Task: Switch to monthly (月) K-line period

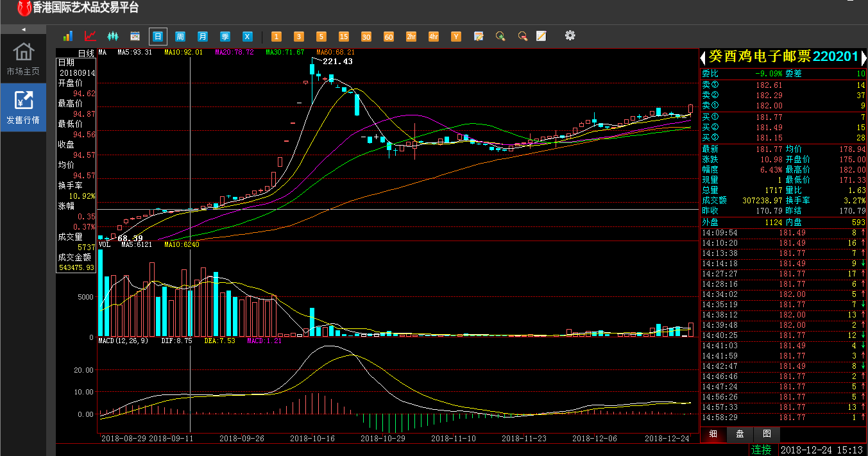Action: tap(203, 37)
